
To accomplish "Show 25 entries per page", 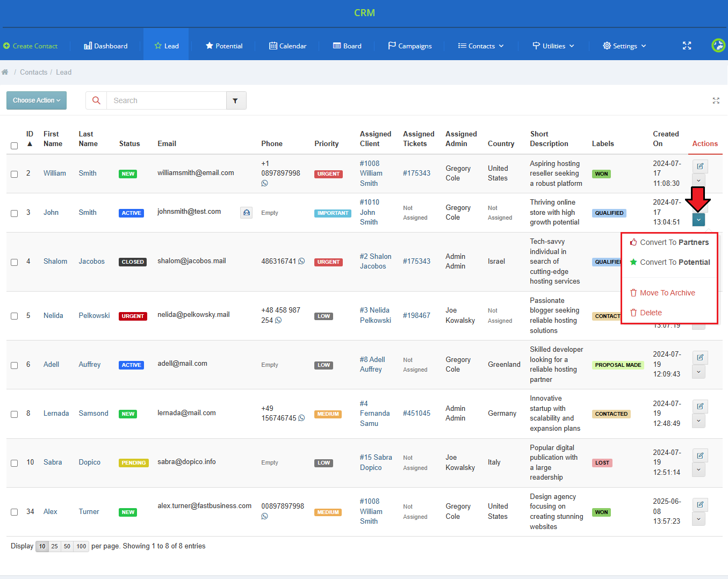I will coord(54,546).
